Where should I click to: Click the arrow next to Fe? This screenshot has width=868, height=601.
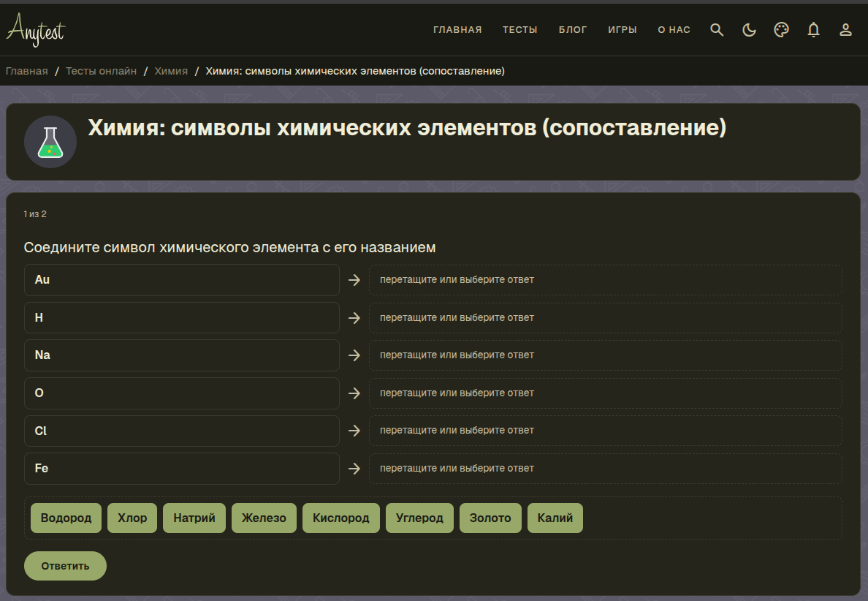pos(354,469)
